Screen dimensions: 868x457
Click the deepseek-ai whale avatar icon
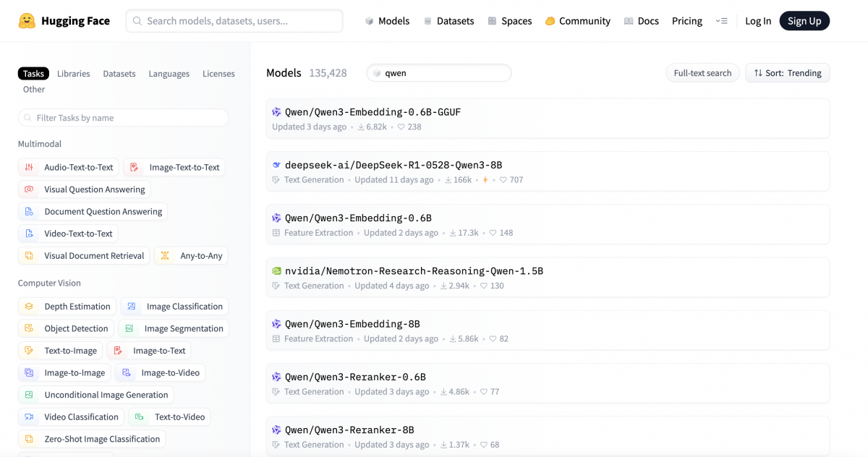(276, 165)
